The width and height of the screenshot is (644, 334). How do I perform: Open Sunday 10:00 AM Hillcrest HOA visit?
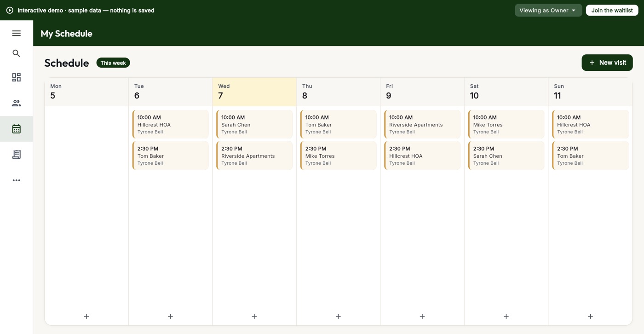[x=590, y=124]
